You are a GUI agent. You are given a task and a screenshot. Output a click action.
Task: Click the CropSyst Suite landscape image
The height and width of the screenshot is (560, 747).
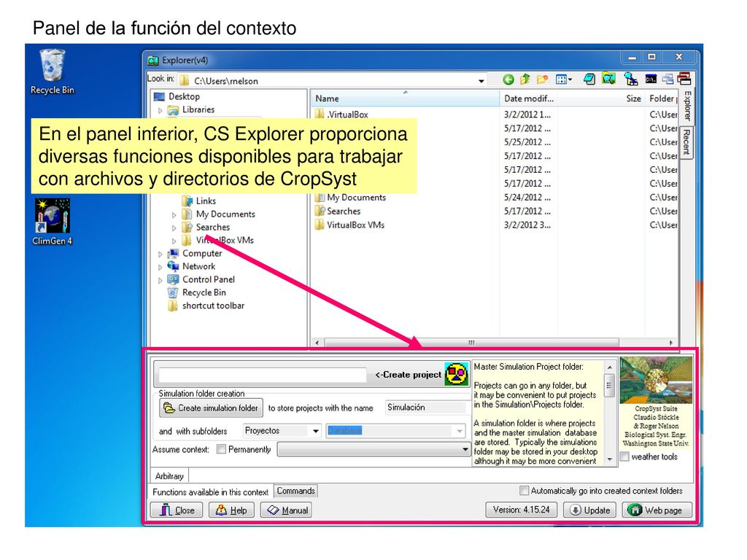[x=656, y=381]
